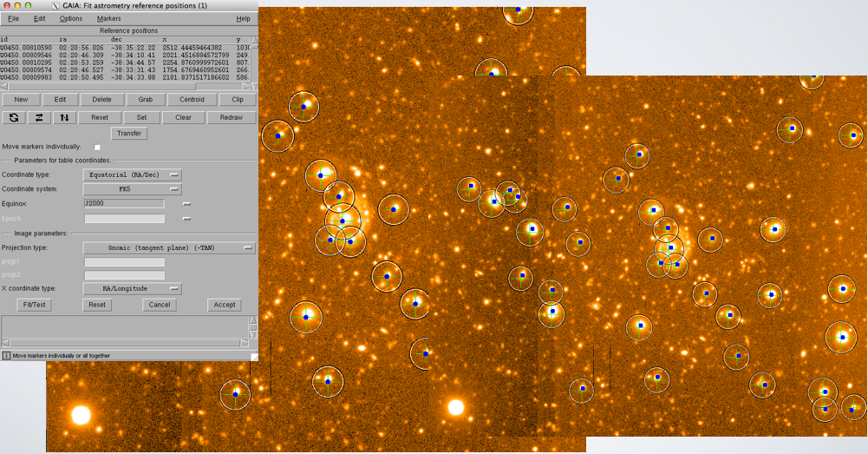The width and height of the screenshot is (868, 454).
Task: Expand the Projection type Gnomic dropdown
Action: point(169,248)
